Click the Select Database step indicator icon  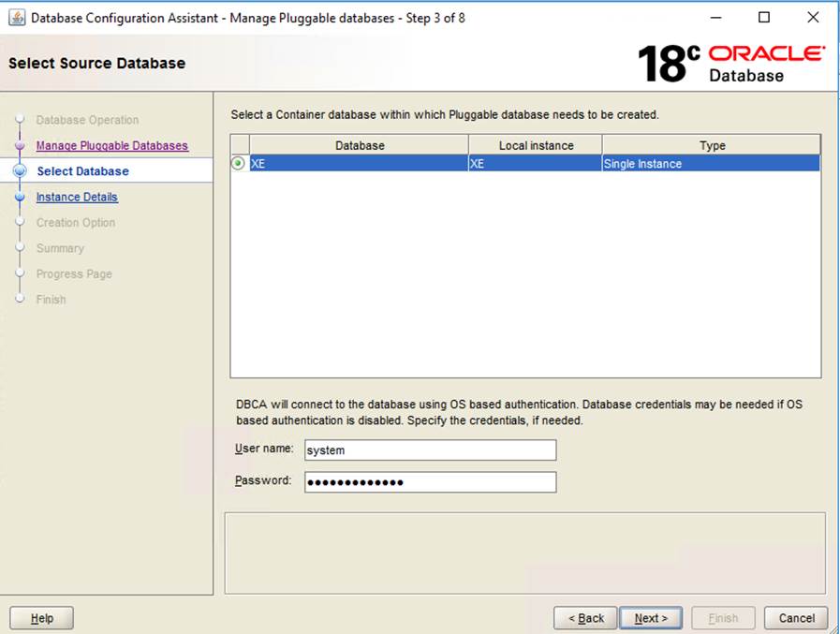(x=20, y=171)
